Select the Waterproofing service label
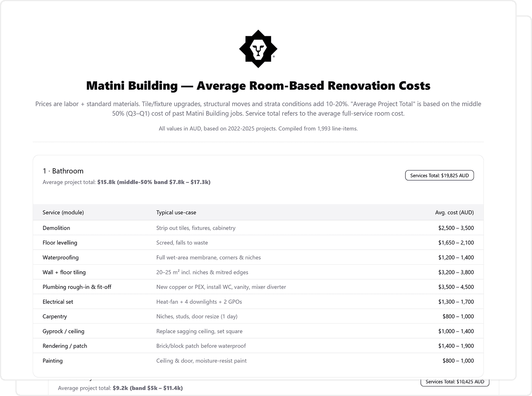Image resolution: width=532 pixels, height=396 pixels. [x=60, y=257]
